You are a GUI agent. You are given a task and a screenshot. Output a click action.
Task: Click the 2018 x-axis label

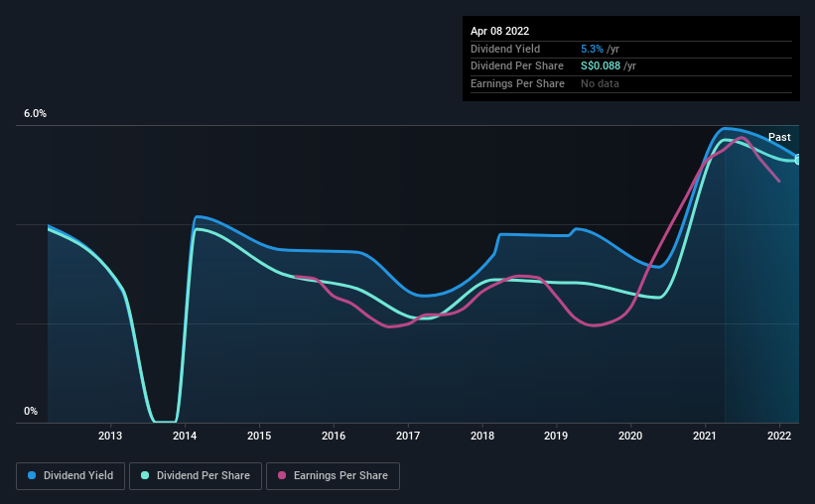(x=482, y=436)
